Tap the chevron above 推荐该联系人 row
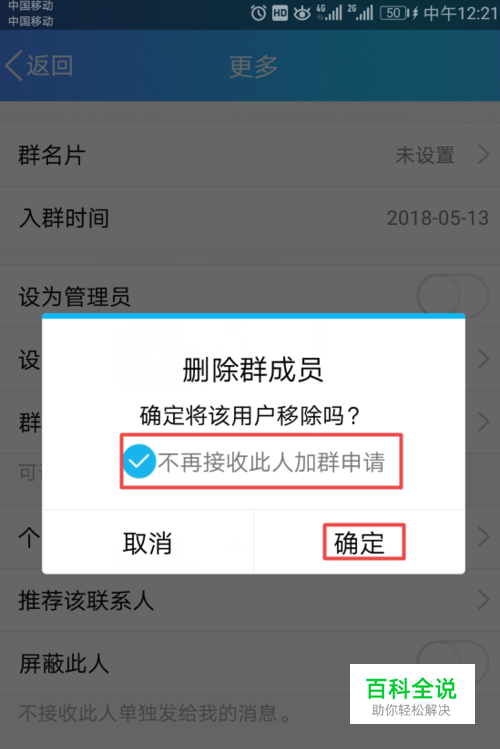Viewport: 500px width, 749px height. (x=484, y=537)
